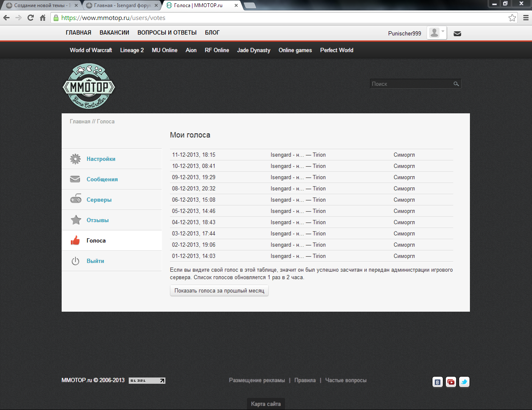Screen dimensions: 532x410
Task: Log out via Выйти
Action: (95, 261)
